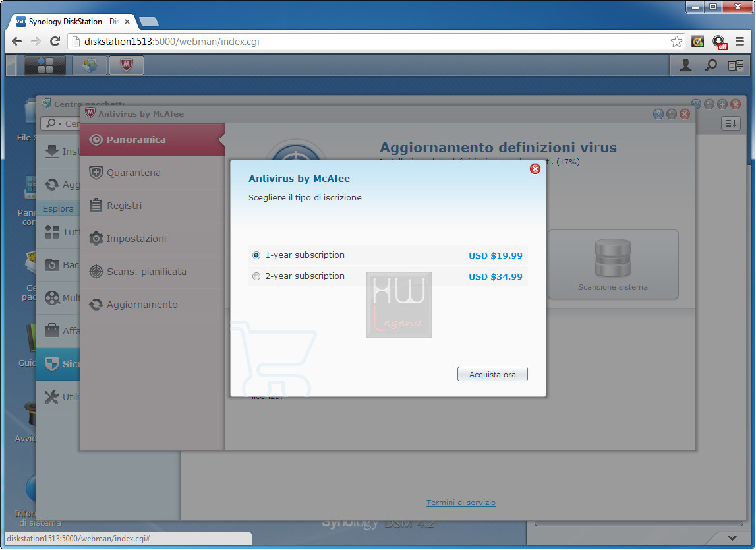The image size is (756, 550).
Task: Select the Multimedia film reel category icon
Action: coord(52,297)
